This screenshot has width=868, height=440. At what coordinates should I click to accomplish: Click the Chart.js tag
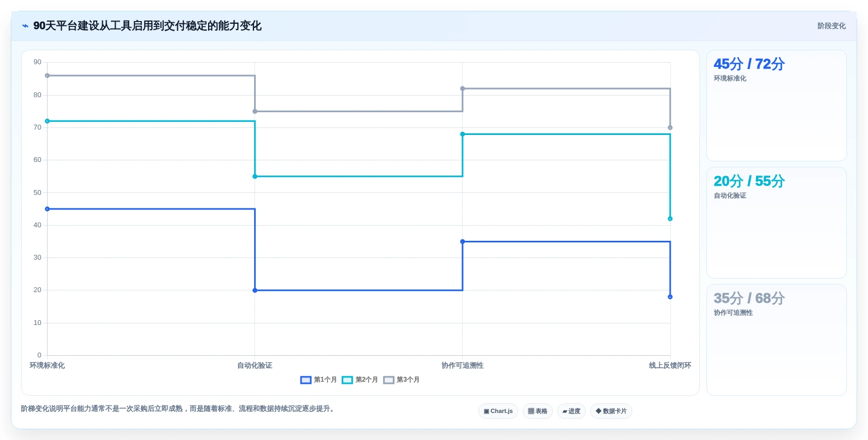(x=498, y=411)
